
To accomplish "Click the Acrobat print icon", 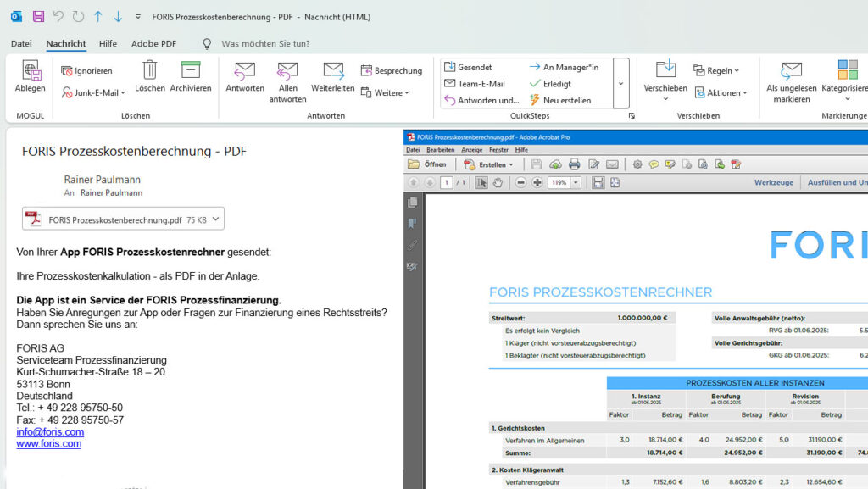I will [574, 164].
